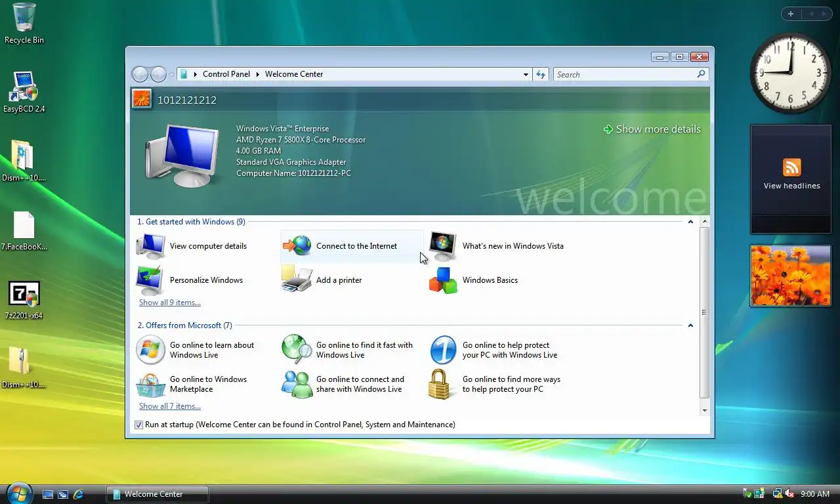This screenshot has width=840, height=504.
Task: Click the padlock icon for more protection ways
Action: pyautogui.click(x=440, y=384)
